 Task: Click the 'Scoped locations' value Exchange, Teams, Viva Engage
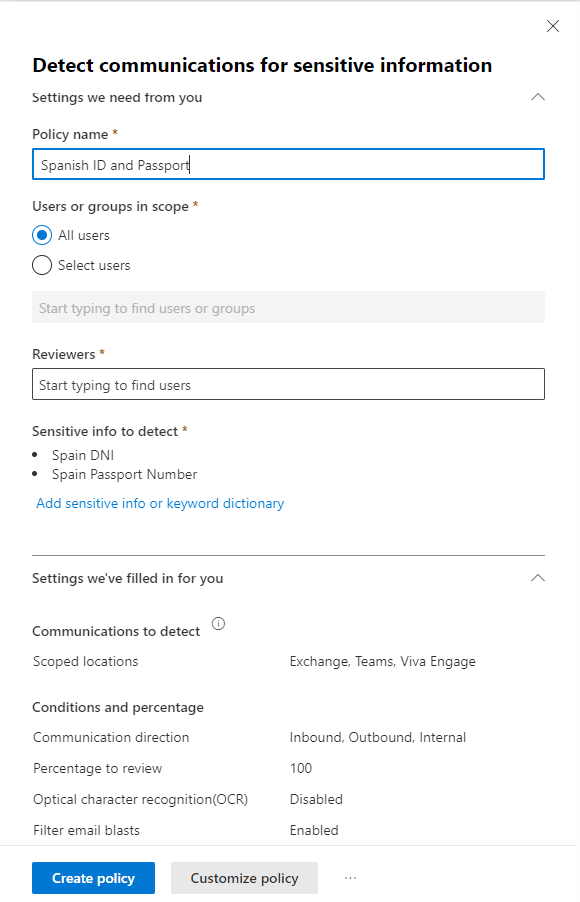(383, 662)
